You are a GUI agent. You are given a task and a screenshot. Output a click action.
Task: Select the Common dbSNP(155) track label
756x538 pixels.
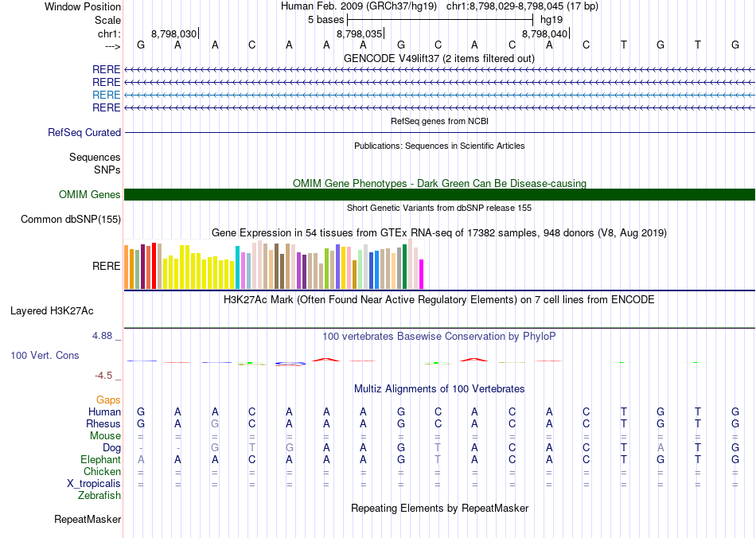71,220
